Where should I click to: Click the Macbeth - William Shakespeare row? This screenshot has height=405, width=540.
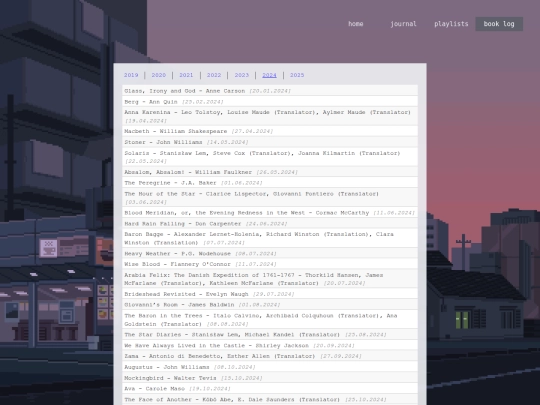pyautogui.click(x=270, y=131)
